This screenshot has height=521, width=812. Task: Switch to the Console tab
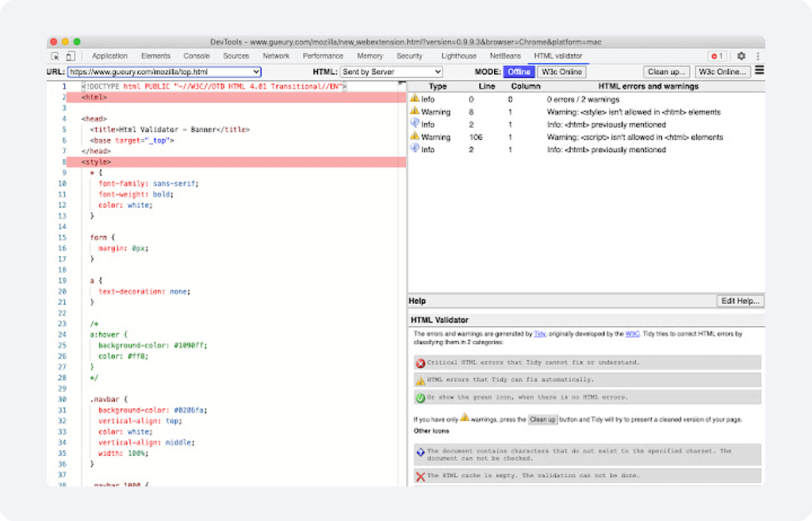tap(197, 56)
